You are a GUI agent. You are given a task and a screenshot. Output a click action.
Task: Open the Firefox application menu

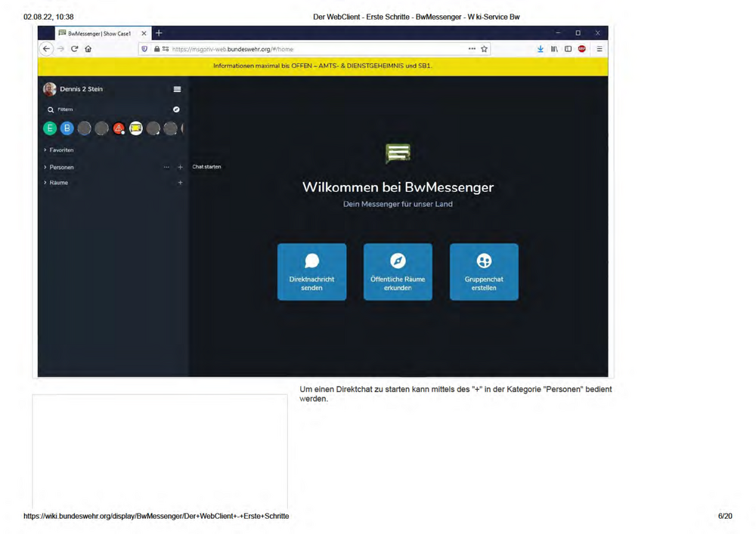[x=600, y=48]
